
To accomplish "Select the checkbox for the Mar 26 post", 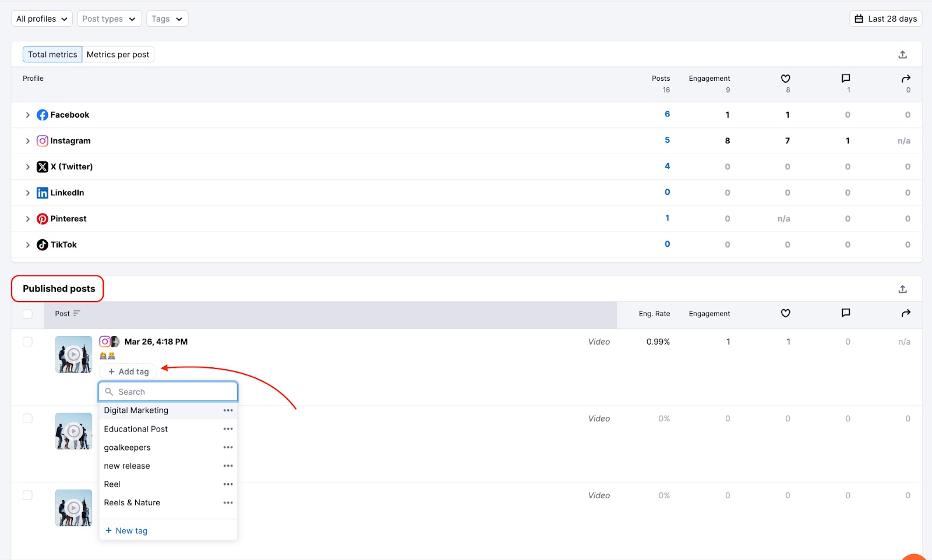I will tap(27, 341).
